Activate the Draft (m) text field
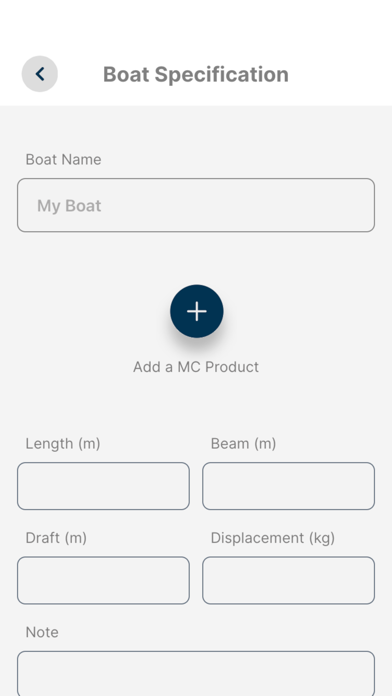 click(103, 581)
